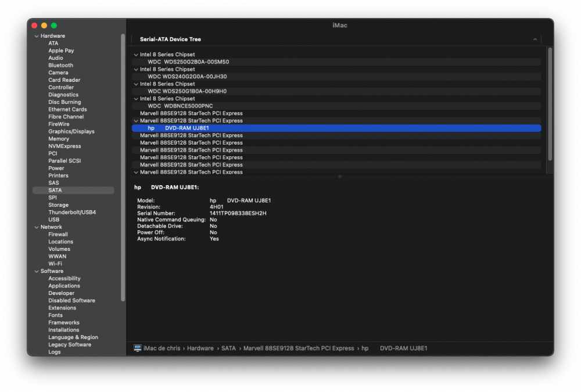
Task: Select Printers in the sidebar
Action: pos(58,175)
